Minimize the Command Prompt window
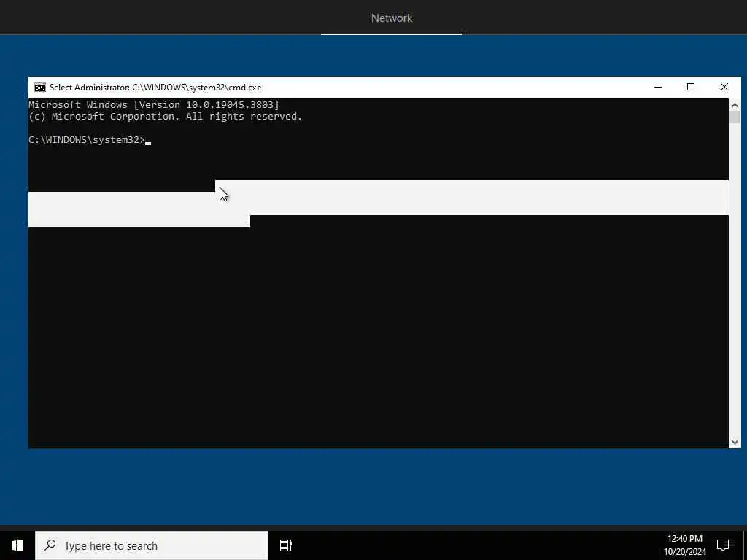The width and height of the screenshot is (747, 560). (658, 87)
